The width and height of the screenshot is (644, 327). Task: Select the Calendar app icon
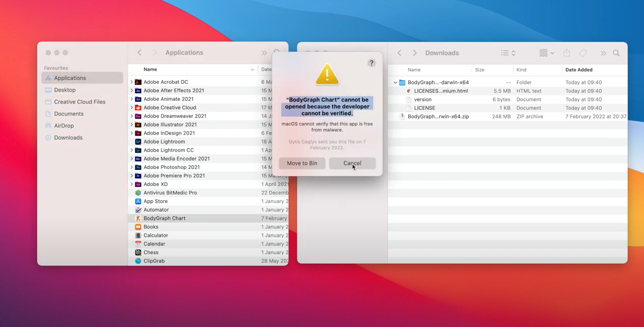click(x=138, y=244)
